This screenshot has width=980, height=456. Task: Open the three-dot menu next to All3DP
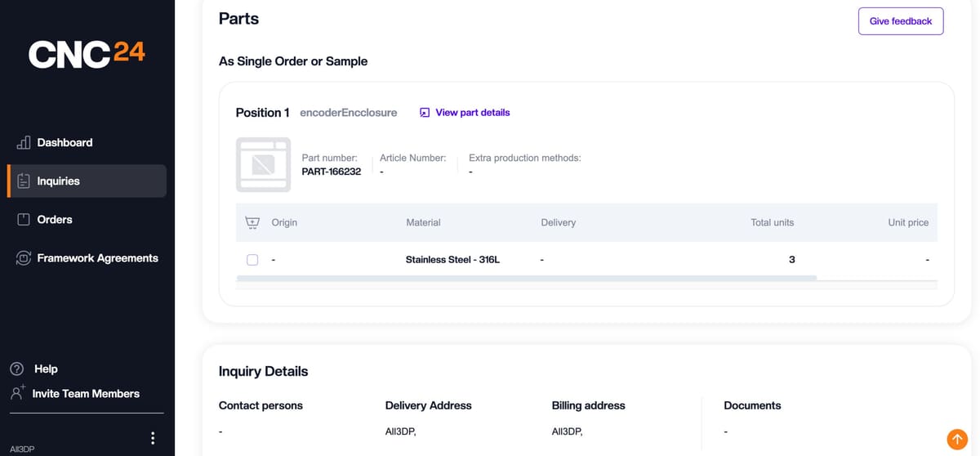[153, 439]
